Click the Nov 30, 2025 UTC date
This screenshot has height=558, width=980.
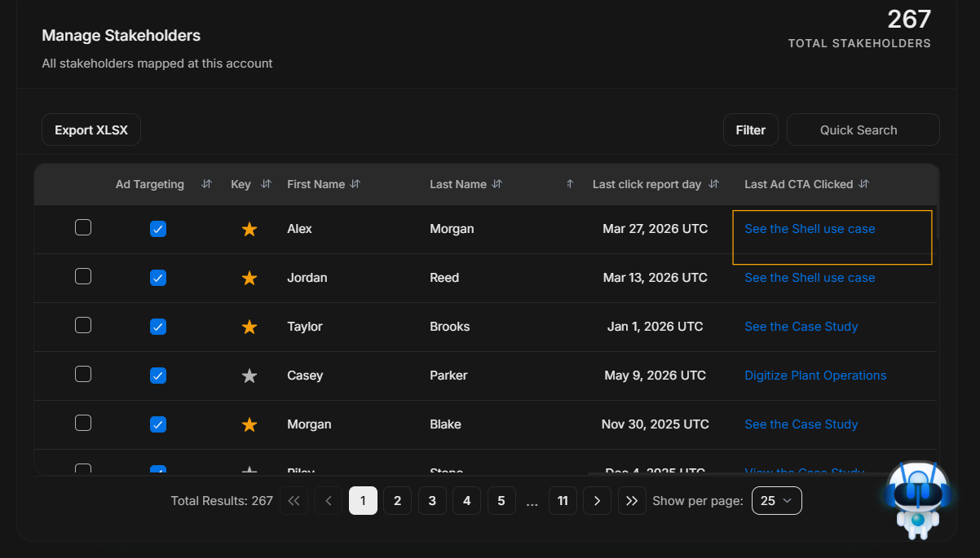(656, 424)
